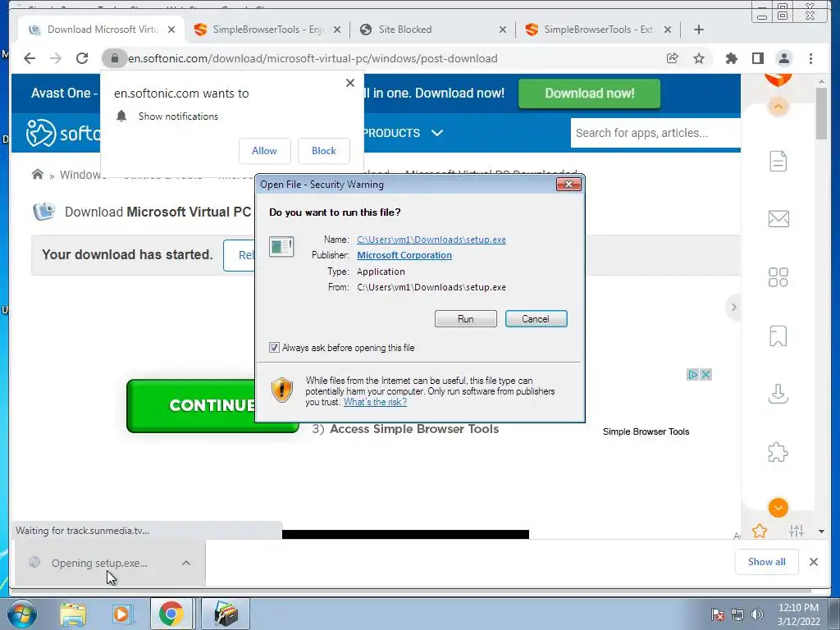840x630 pixels.
Task: Click the page vertical scrollbar thumb
Action: tap(821, 112)
